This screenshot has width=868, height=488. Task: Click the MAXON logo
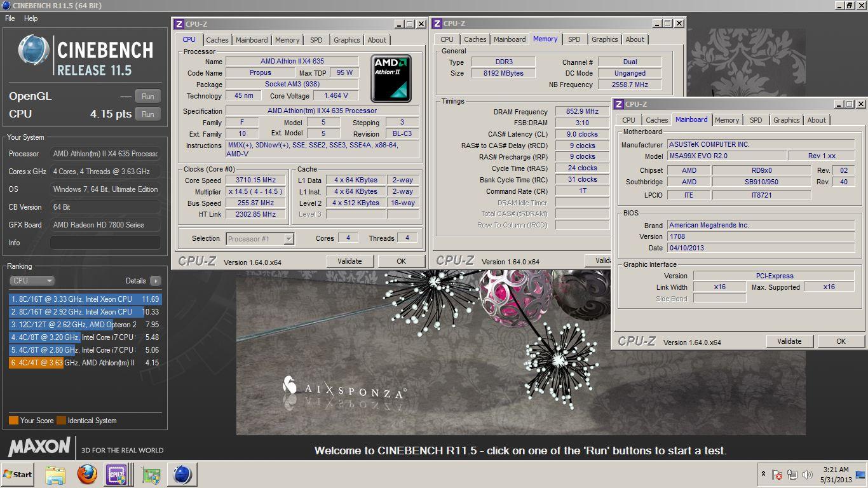[39, 446]
